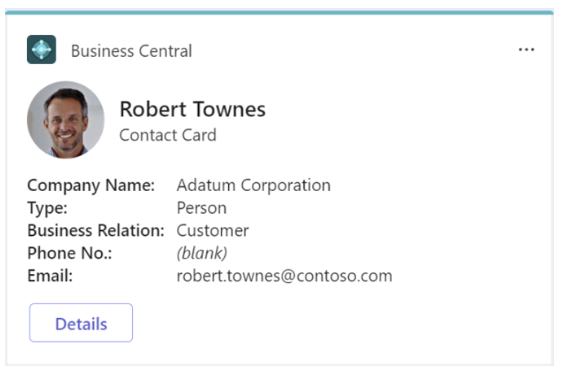This screenshot has height=382, width=565.
Task: Click Robert Townes' profile photo
Action: point(66,120)
